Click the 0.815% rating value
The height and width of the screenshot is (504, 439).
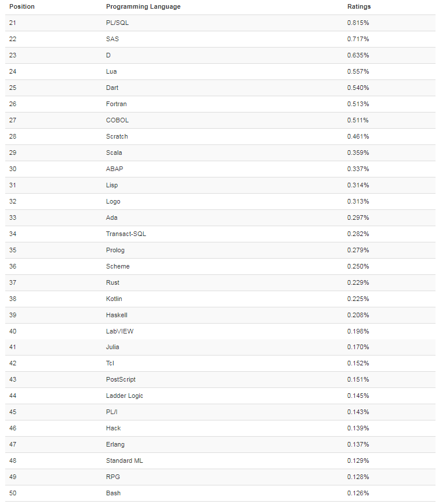tap(358, 23)
